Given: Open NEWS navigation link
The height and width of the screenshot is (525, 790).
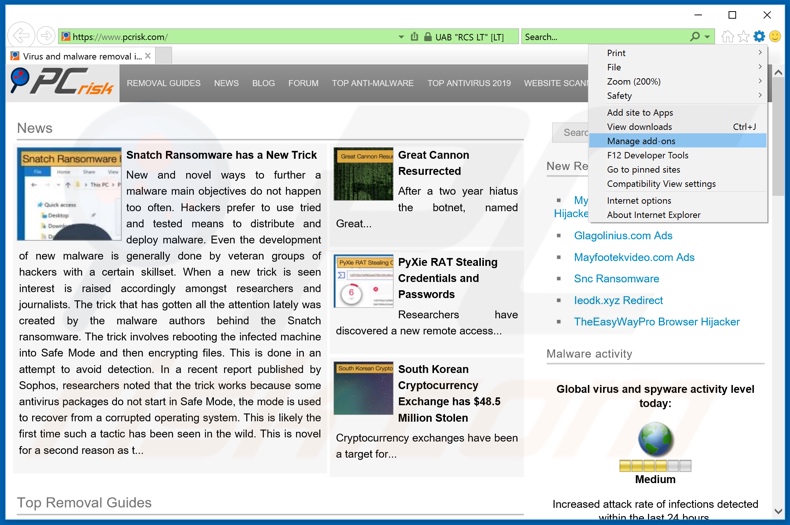Looking at the screenshot, I should pyautogui.click(x=226, y=83).
